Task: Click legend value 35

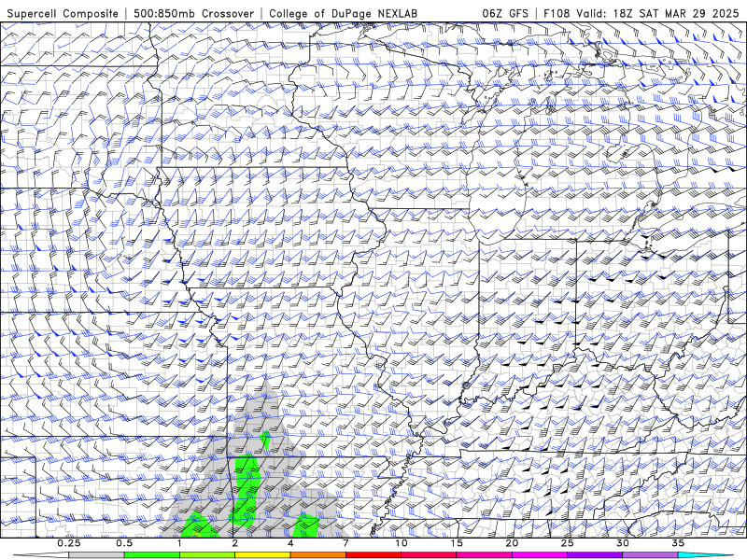Action: point(678,543)
